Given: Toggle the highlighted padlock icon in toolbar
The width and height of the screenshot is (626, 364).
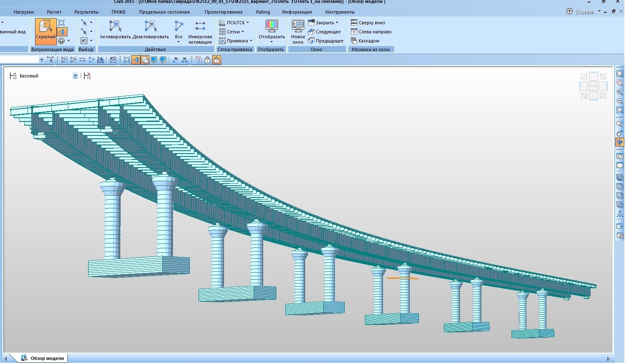Looking at the screenshot, I should coord(216,60).
